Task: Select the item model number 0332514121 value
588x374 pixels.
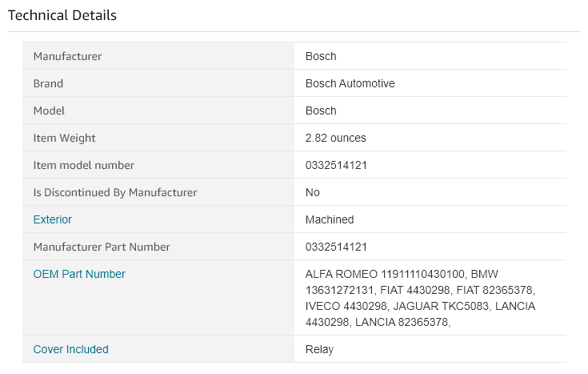Action: [336, 165]
